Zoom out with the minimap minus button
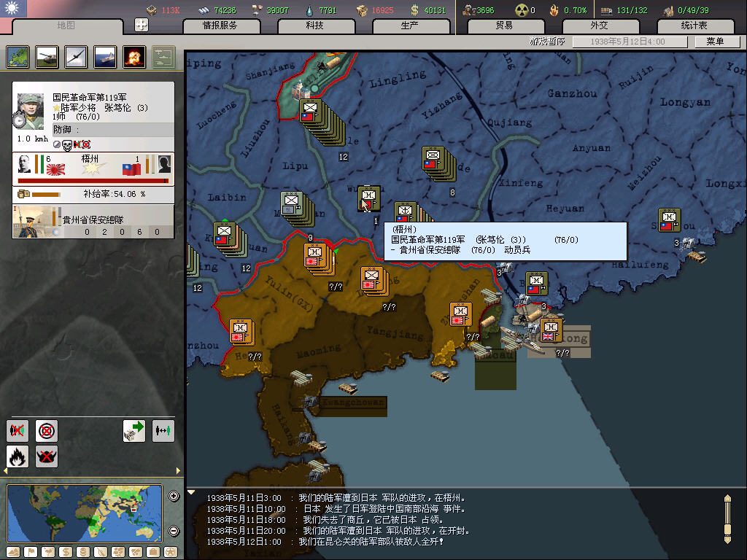747x560 pixels. (x=174, y=531)
